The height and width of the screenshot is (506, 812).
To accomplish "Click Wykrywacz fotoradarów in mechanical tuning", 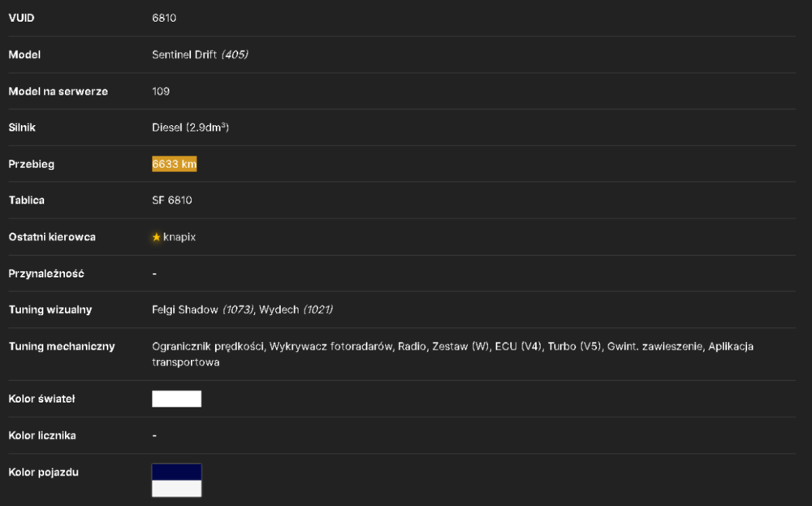I will (x=331, y=347).
